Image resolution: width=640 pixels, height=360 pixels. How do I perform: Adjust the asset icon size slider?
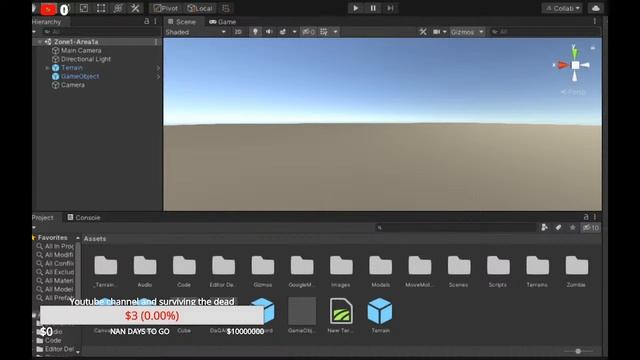pos(578,351)
